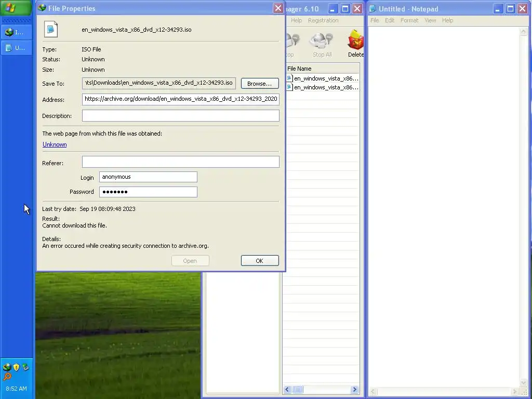Click Notepad title bar icon

click(x=373, y=8)
